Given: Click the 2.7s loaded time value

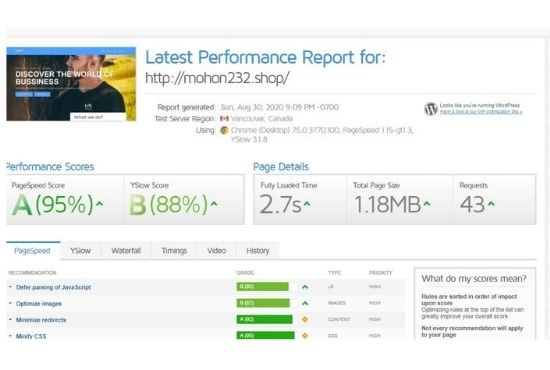Looking at the screenshot, I should coord(280,204).
